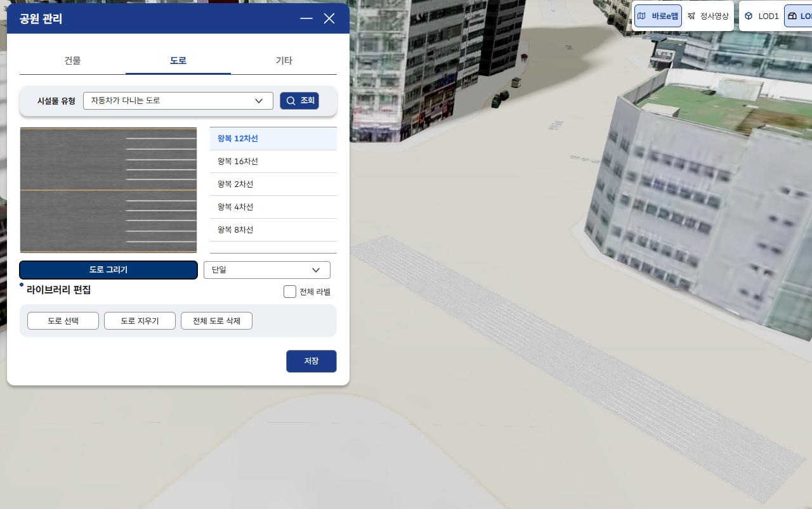Screen dimensions: 812x509
Task: Pick 왕복 2차선 in the list
Action: pos(273,184)
